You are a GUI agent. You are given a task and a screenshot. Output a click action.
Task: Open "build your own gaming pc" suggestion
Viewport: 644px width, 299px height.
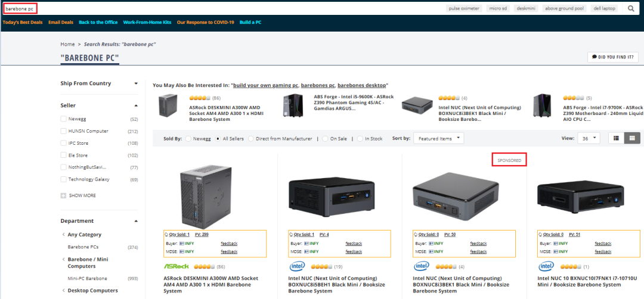coord(266,85)
